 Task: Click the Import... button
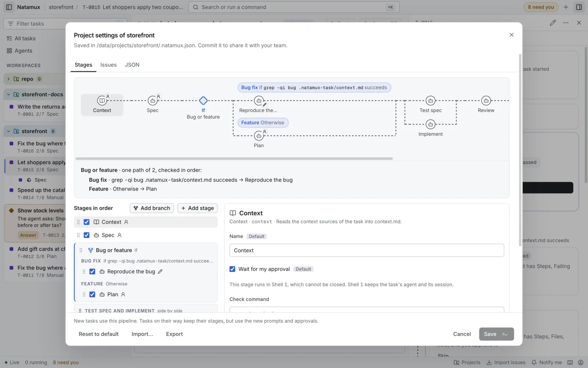142,334
